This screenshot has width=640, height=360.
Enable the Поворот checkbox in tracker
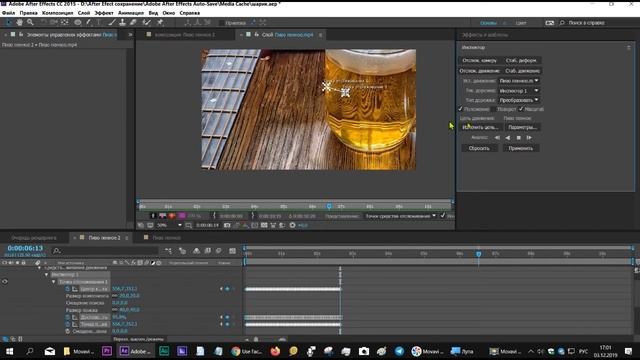[x=493, y=109]
